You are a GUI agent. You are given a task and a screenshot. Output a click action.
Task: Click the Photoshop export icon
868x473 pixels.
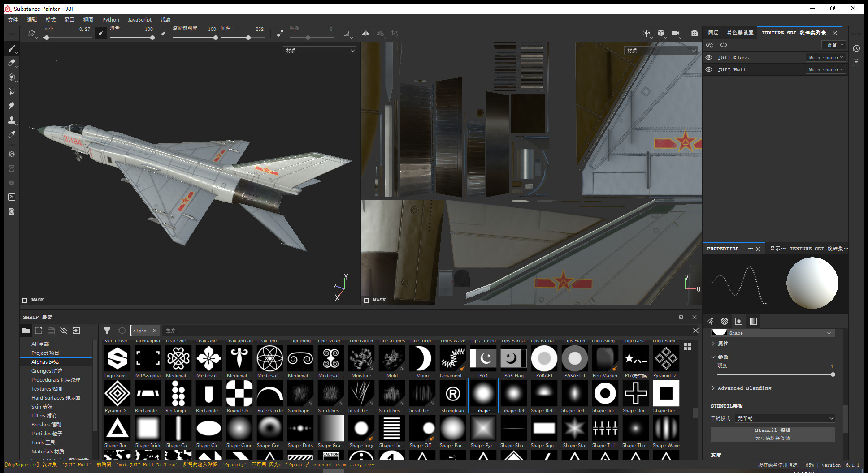tap(12, 197)
